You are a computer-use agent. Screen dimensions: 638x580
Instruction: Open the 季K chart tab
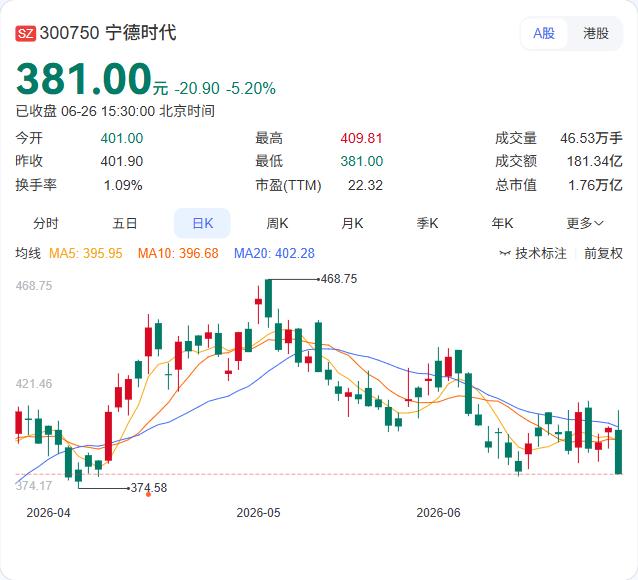[x=427, y=223]
